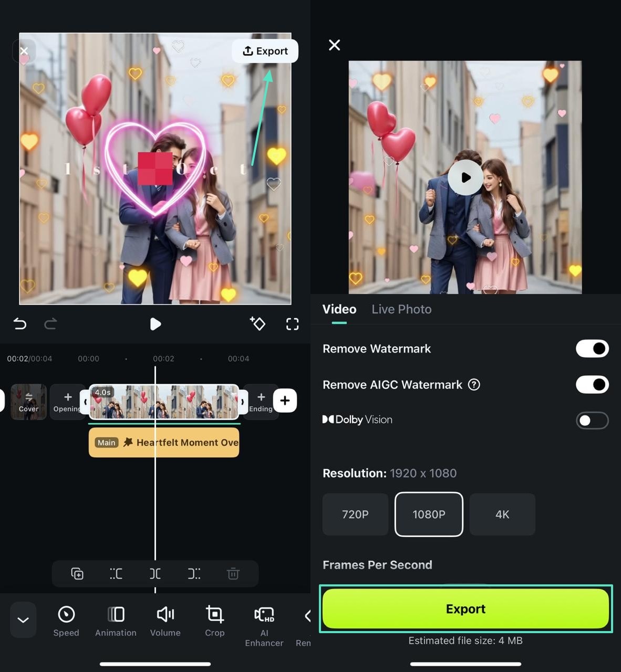Trim the clip end to the playhead
Screen dimensions: 621x672
[x=194, y=573]
